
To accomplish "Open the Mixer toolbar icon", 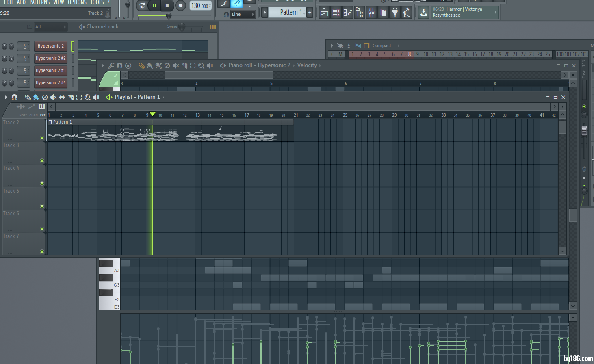I will point(371,13).
